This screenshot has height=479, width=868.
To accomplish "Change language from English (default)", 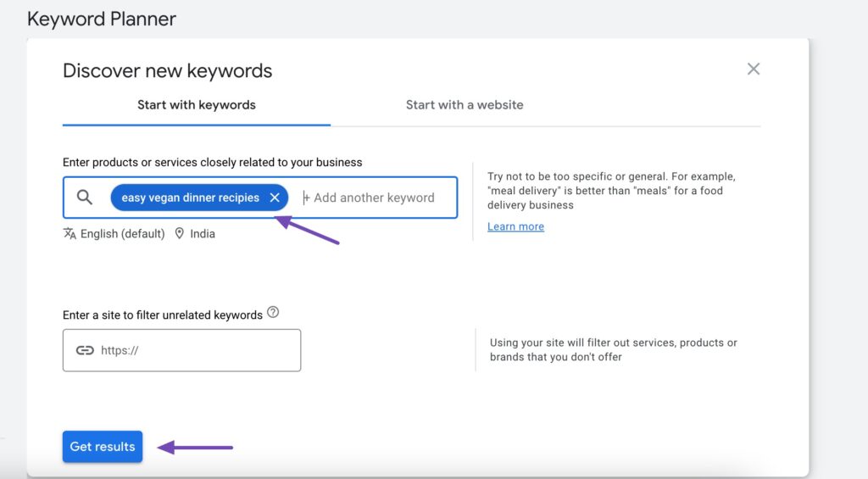I will coord(122,234).
